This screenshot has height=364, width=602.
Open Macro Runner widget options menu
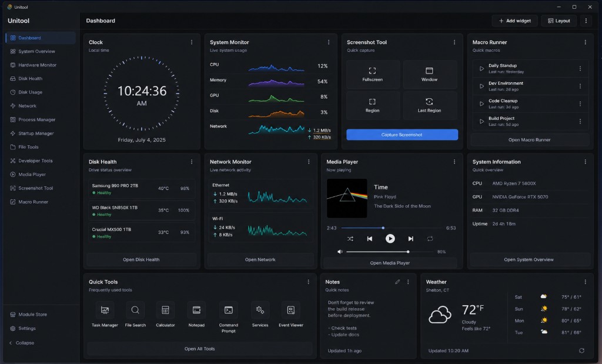(585, 42)
